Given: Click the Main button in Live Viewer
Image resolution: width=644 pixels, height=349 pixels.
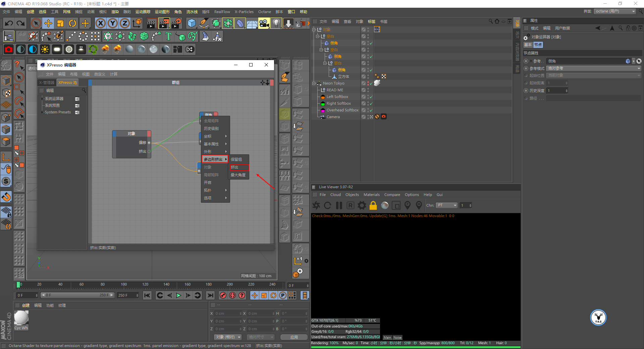Looking at the screenshot, I should click(x=387, y=337).
